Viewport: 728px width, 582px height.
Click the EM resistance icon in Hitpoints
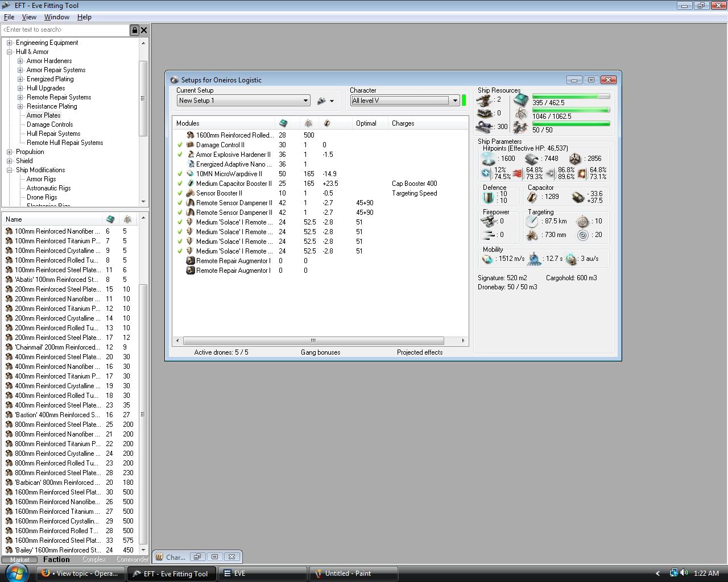point(486,173)
